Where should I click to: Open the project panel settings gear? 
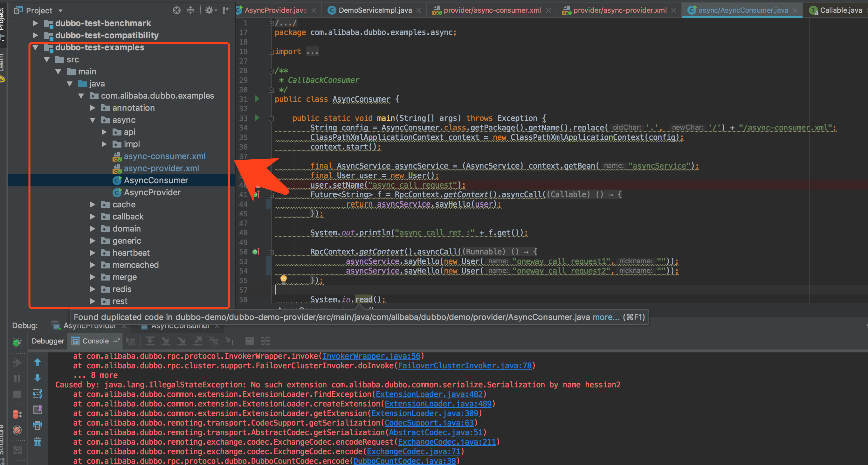(x=209, y=10)
